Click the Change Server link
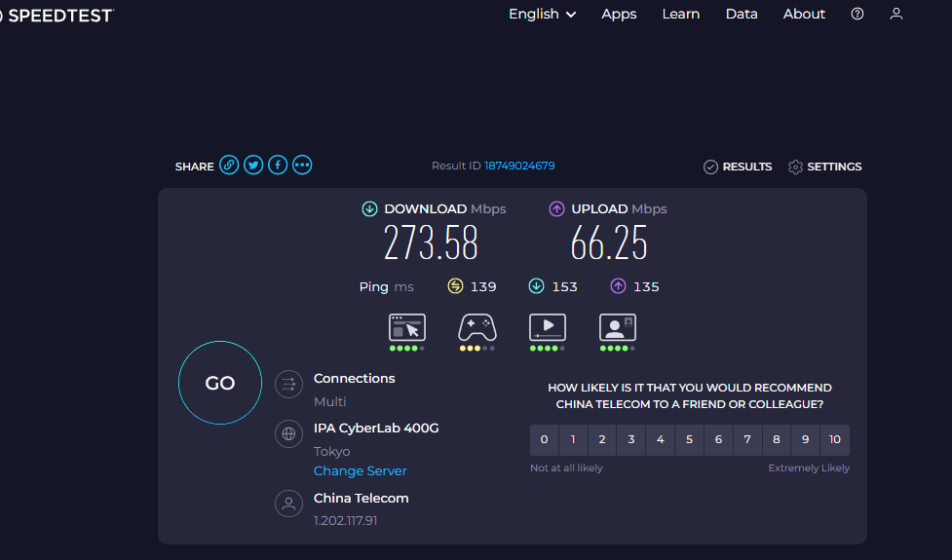Screen dimensions: 952x560 360,471
